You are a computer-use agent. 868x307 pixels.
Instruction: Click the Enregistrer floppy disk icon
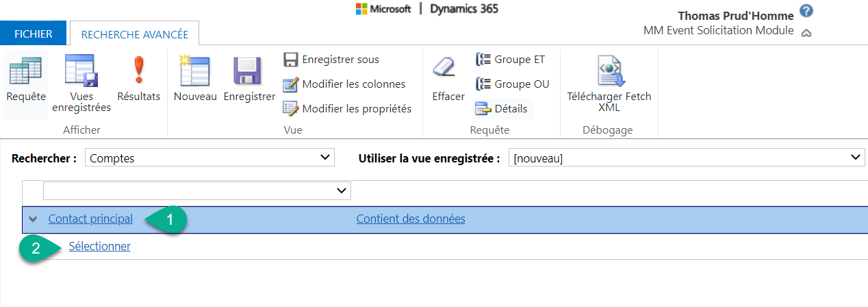coord(249,72)
